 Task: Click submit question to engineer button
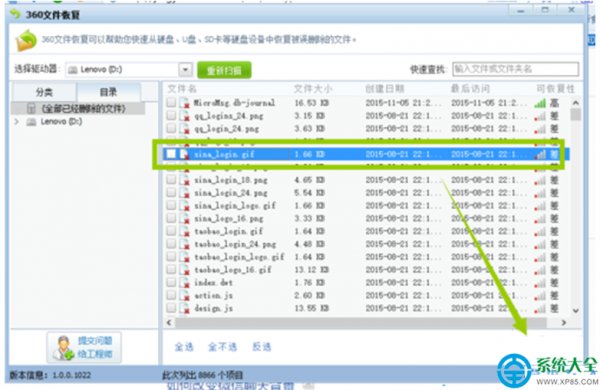[84, 348]
